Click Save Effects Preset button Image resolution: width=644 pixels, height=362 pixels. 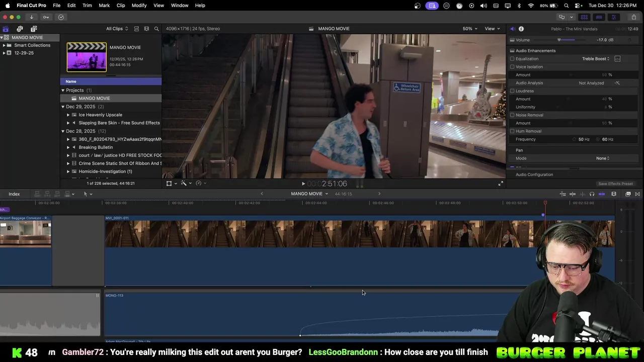click(x=615, y=184)
